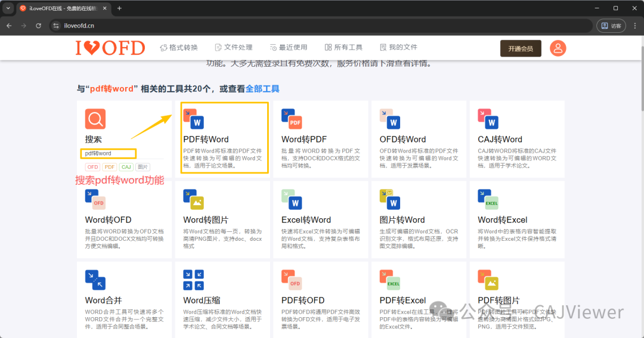Go forward with browser forward arrow
Image resolution: width=644 pixels, height=338 pixels.
point(23,26)
